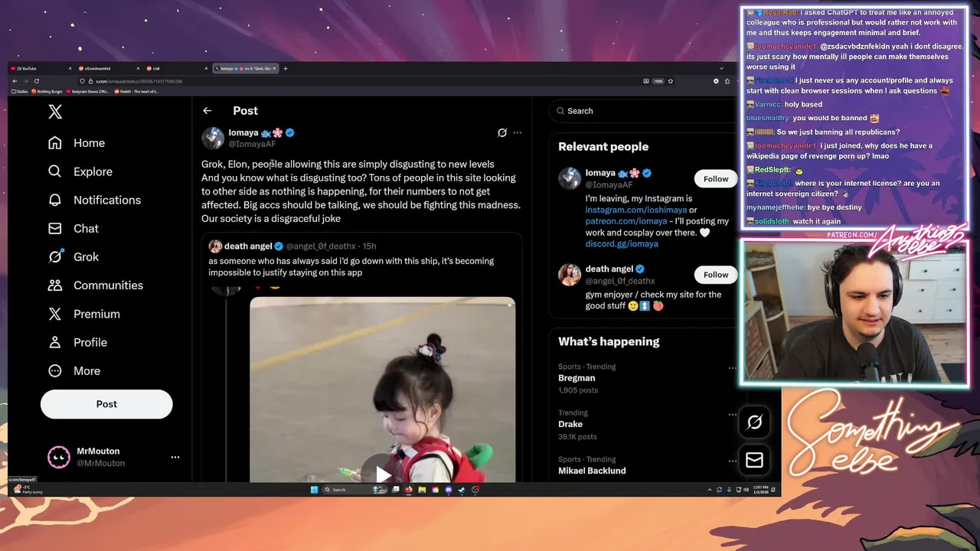
Task: Open Grok in the sidebar
Action: (73, 256)
